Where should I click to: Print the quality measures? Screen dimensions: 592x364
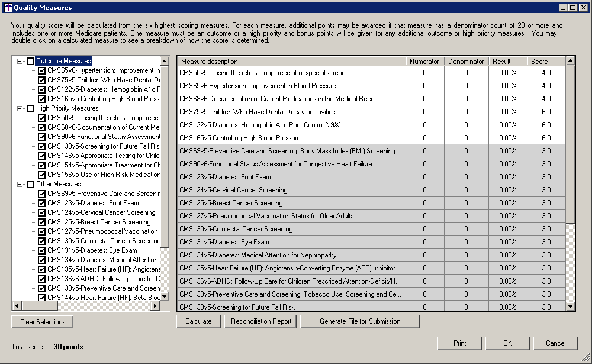coord(459,343)
